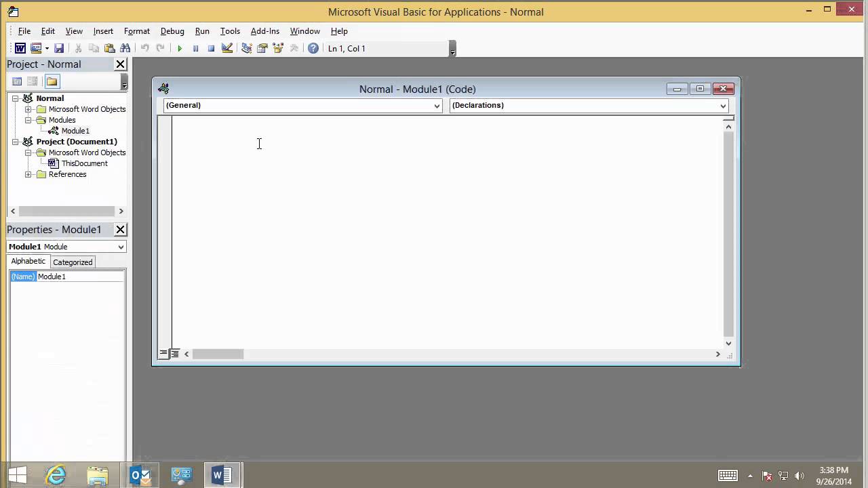Image resolution: width=868 pixels, height=488 pixels.
Task: Click the Module1 code window icon menu
Action: click(x=163, y=89)
